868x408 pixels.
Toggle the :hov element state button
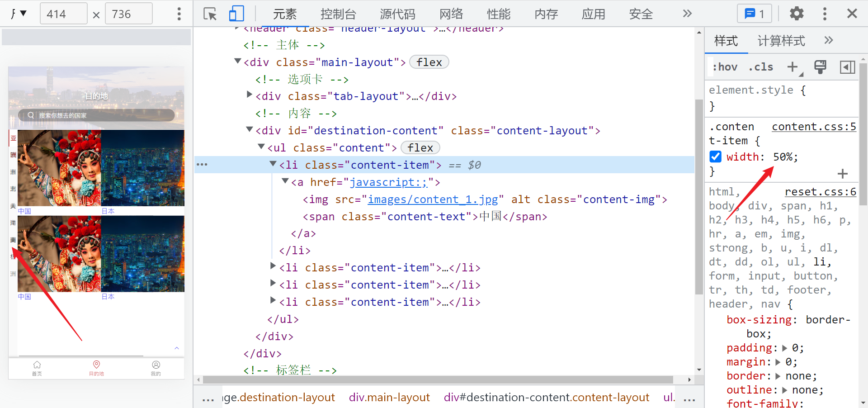point(725,67)
